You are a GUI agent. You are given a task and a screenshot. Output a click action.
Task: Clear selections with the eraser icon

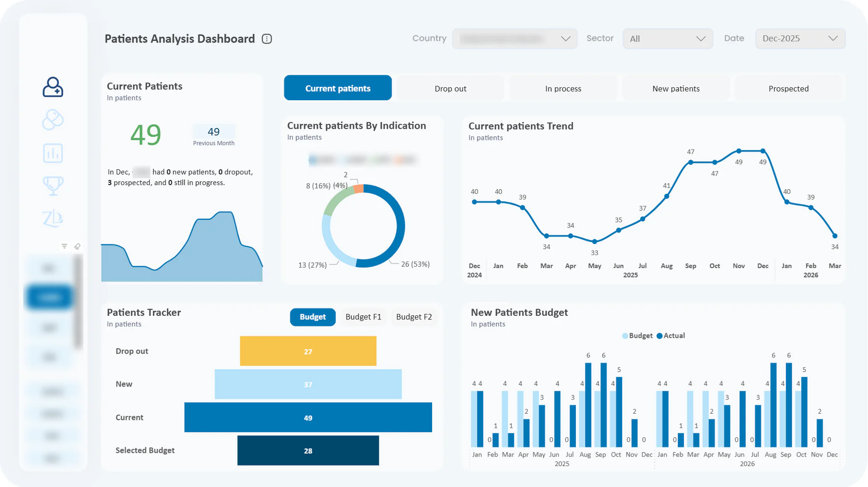pos(77,246)
